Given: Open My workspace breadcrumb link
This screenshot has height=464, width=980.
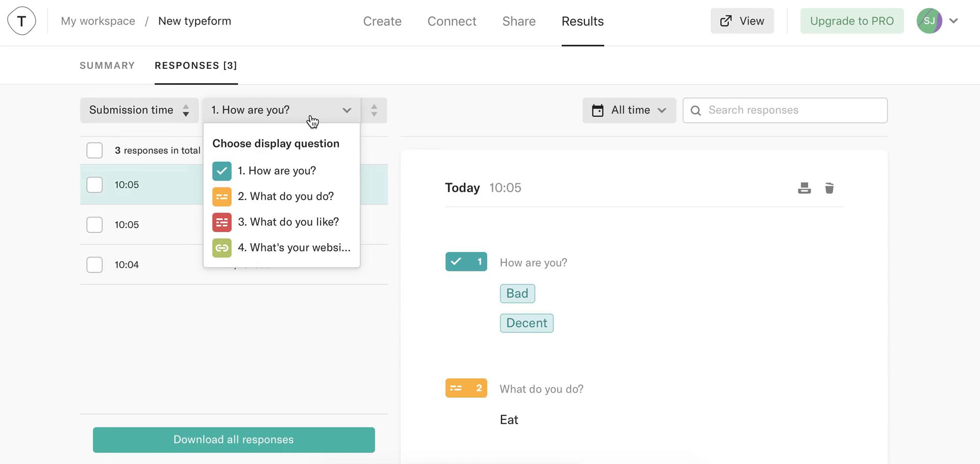Looking at the screenshot, I should [98, 21].
